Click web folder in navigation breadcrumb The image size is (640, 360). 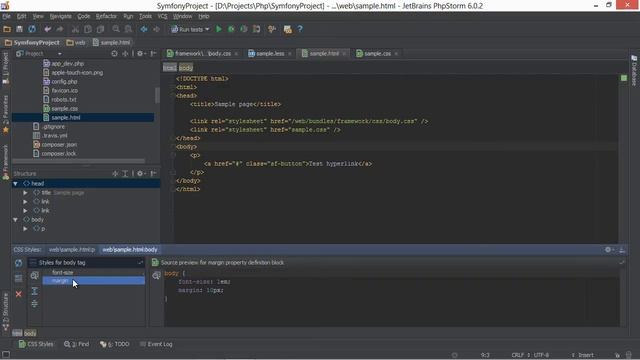click(x=76, y=42)
